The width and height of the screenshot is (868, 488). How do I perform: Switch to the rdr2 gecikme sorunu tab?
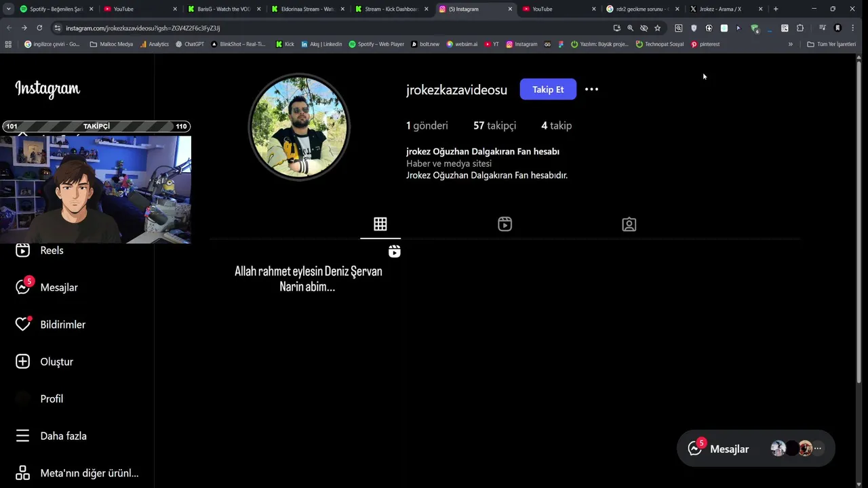pyautogui.click(x=642, y=9)
